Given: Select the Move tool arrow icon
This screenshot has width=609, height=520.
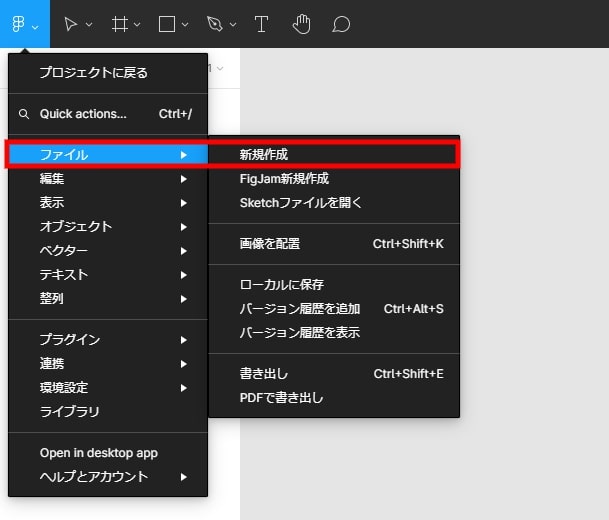Looking at the screenshot, I should tap(71, 24).
